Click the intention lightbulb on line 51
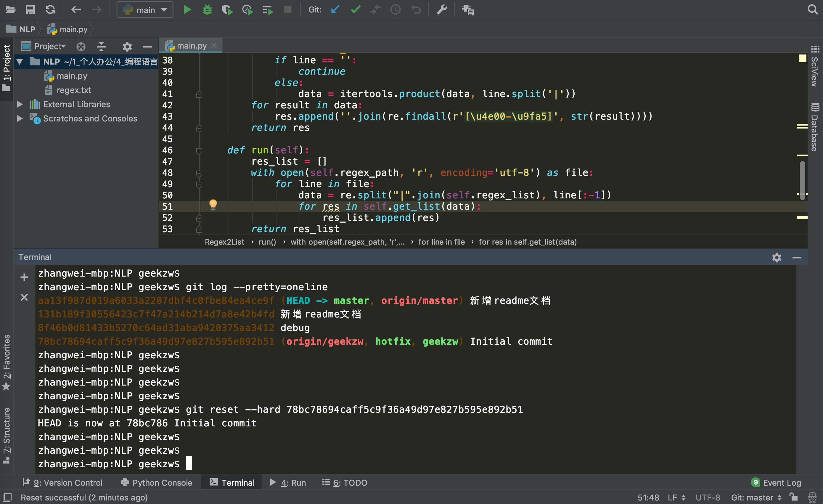This screenshot has height=504, width=823. [213, 204]
